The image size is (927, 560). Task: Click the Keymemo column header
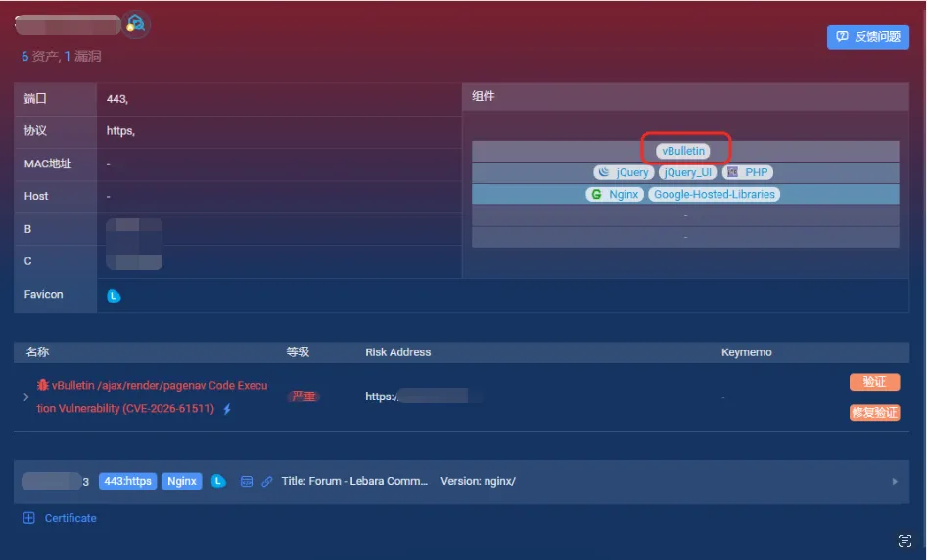pos(746,352)
